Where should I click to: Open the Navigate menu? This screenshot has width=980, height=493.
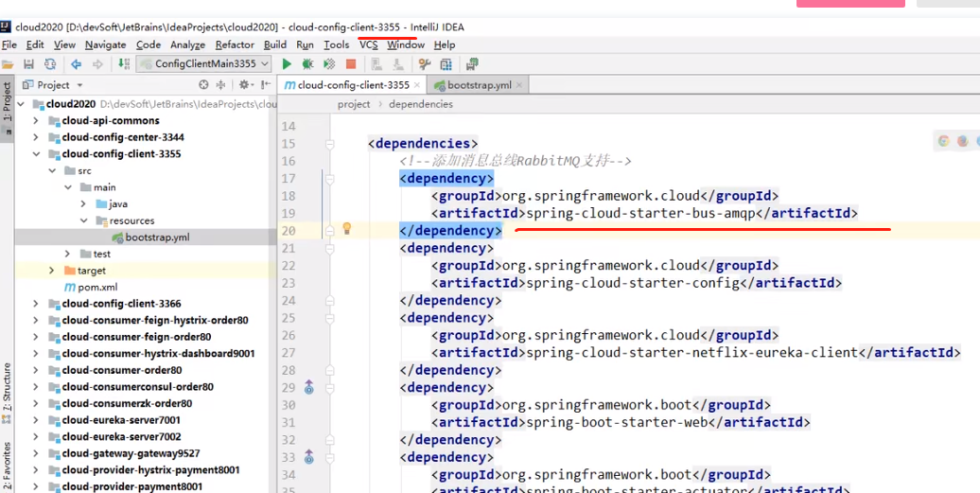(106, 45)
